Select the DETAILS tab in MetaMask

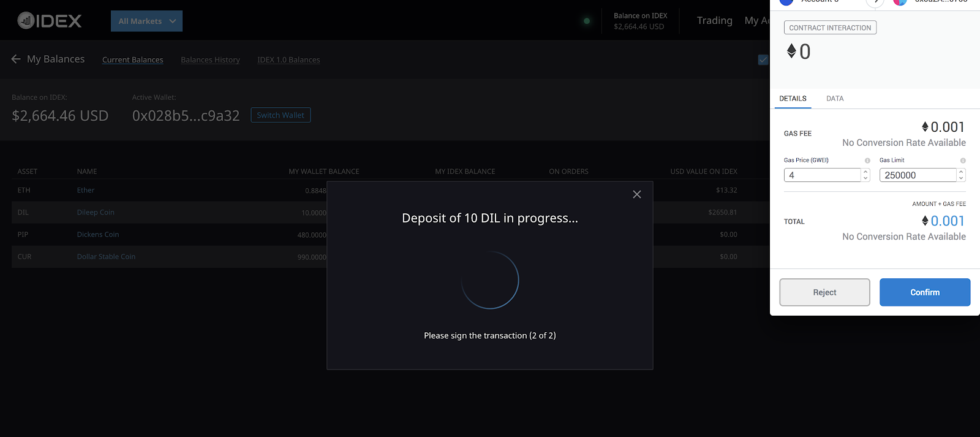click(793, 99)
